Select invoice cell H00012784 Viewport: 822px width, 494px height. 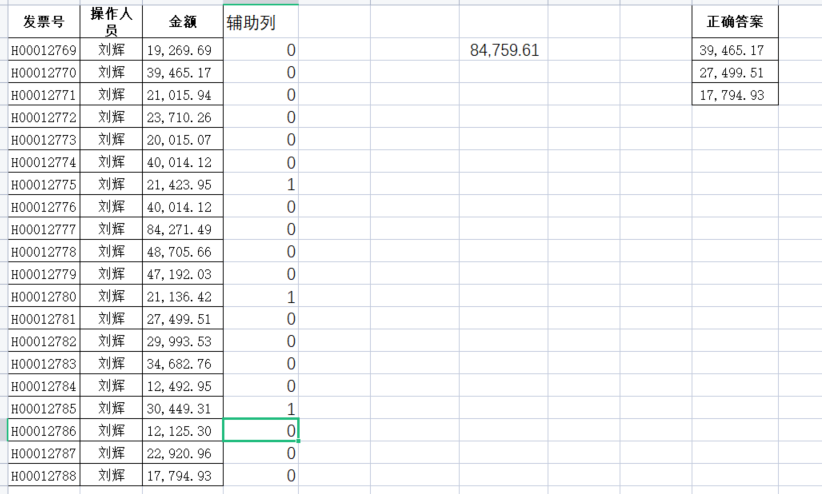click(44, 386)
